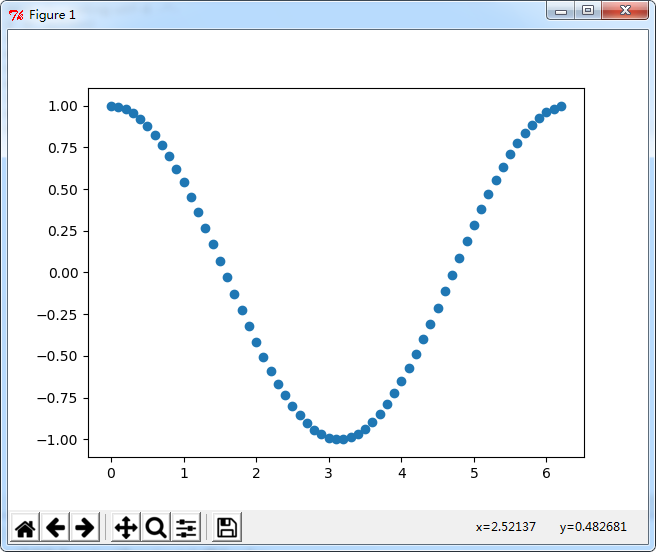The height and width of the screenshot is (552, 656).
Task: Click the 3 x-axis tick label
Action: coord(329,473)
